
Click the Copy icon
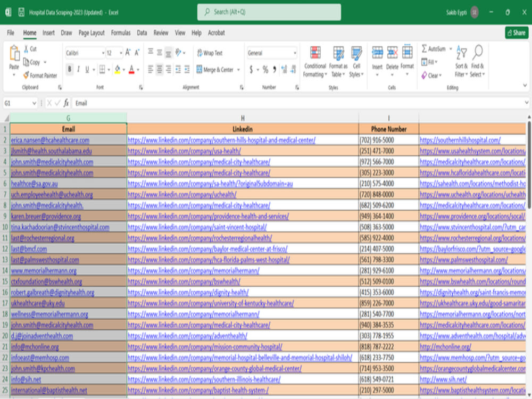(26, 62)
